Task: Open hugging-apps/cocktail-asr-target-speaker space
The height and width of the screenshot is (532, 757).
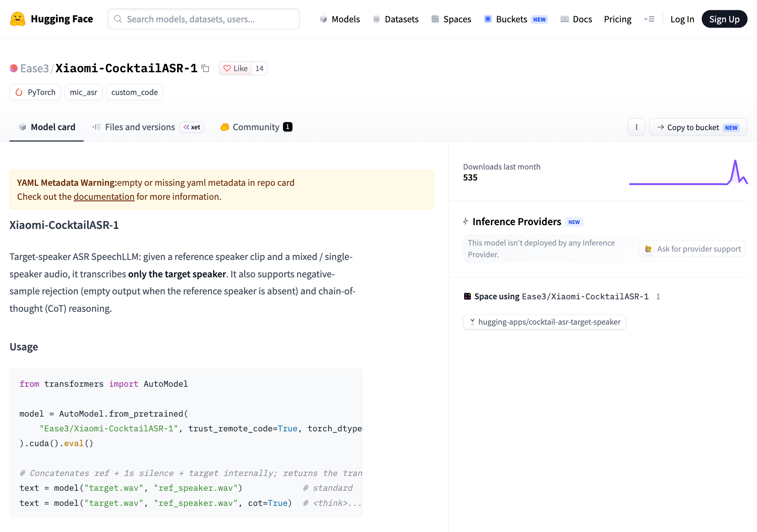Action: (544, 322)
